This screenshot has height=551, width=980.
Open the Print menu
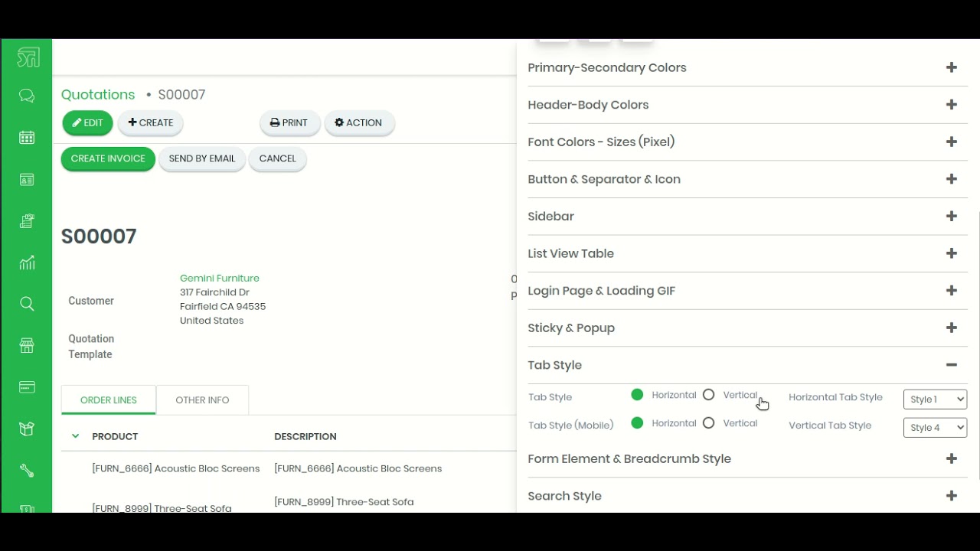click(289, 122)
